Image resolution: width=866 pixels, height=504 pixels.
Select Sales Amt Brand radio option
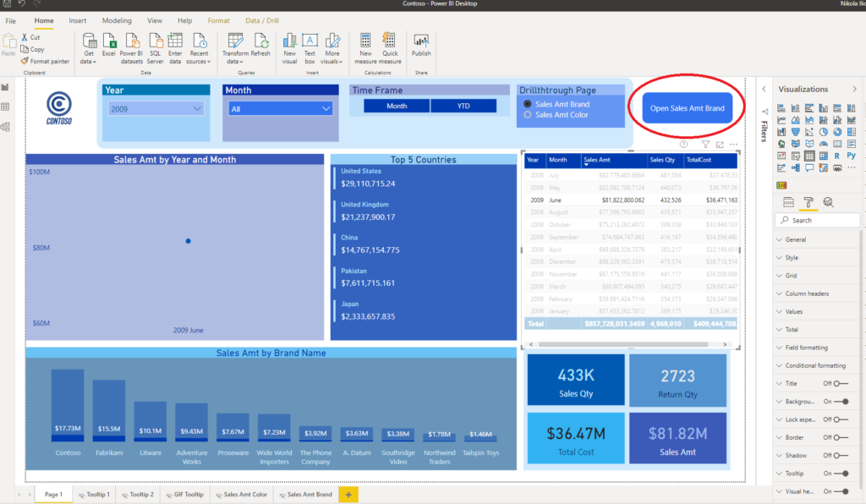528,104
